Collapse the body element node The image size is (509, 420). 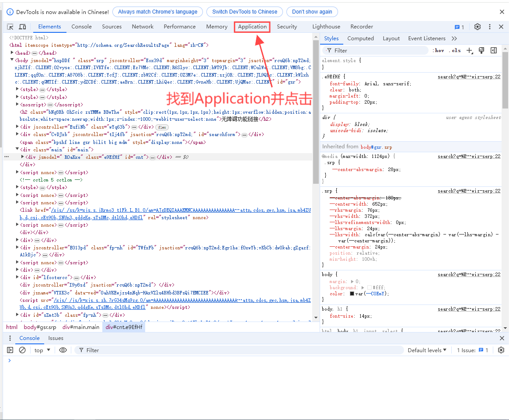pyautogui.click(x=12, y=60)
